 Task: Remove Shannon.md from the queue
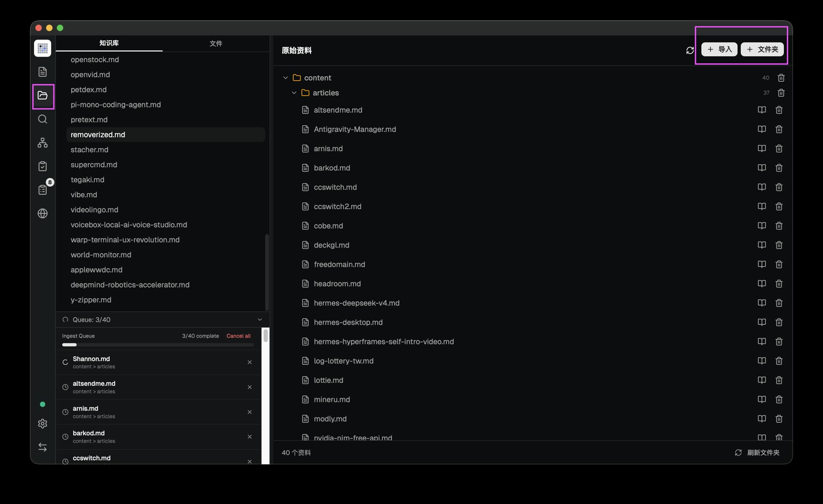pos(249,362)
